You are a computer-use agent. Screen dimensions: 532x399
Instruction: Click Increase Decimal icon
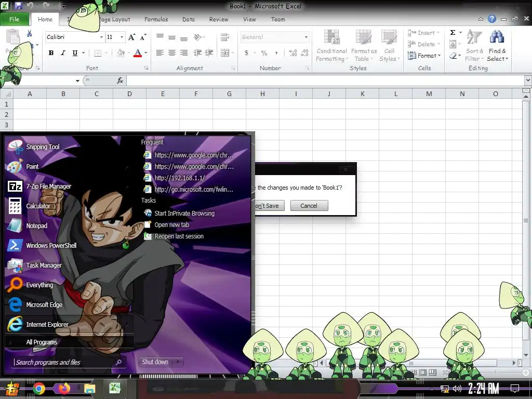(293, 52)
